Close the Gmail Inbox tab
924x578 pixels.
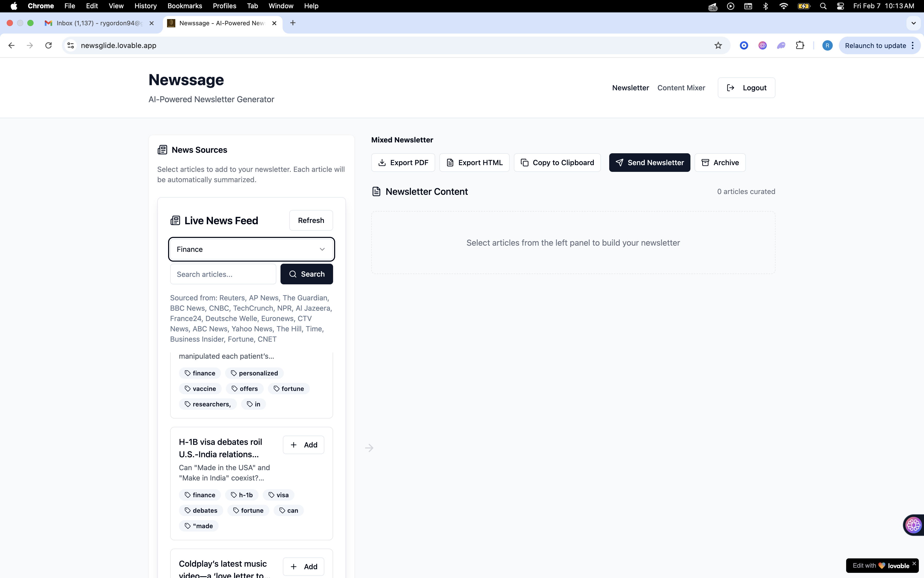152,23
